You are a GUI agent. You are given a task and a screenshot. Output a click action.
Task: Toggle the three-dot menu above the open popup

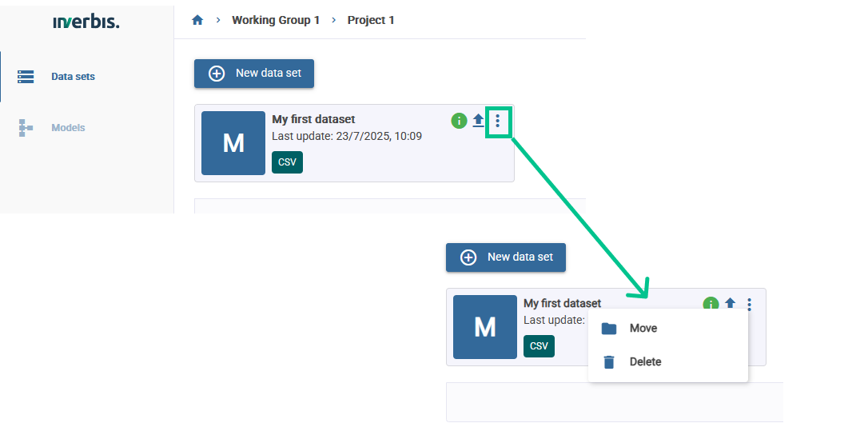coord(750,304)
